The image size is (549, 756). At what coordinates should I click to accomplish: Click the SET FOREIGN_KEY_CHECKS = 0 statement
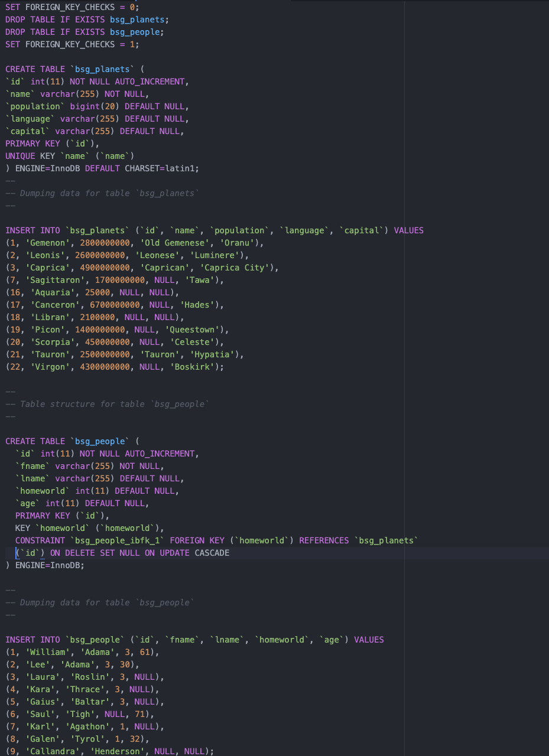tap(71, 6)
